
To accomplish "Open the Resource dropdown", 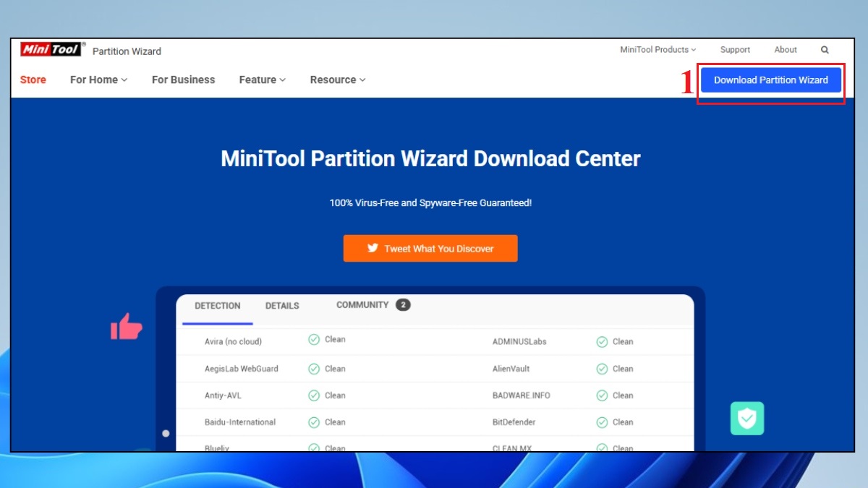I will (x=337, y=80).
